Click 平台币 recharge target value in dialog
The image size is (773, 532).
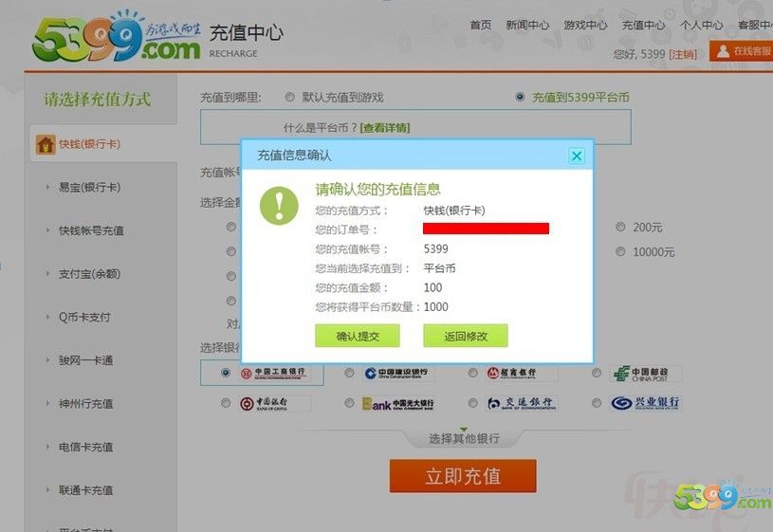pyautogui.click(x=439, y=268)
